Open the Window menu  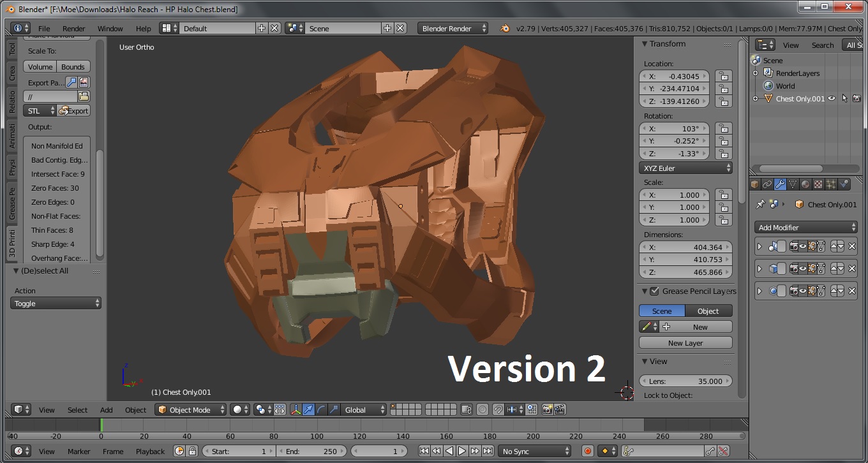110,28
